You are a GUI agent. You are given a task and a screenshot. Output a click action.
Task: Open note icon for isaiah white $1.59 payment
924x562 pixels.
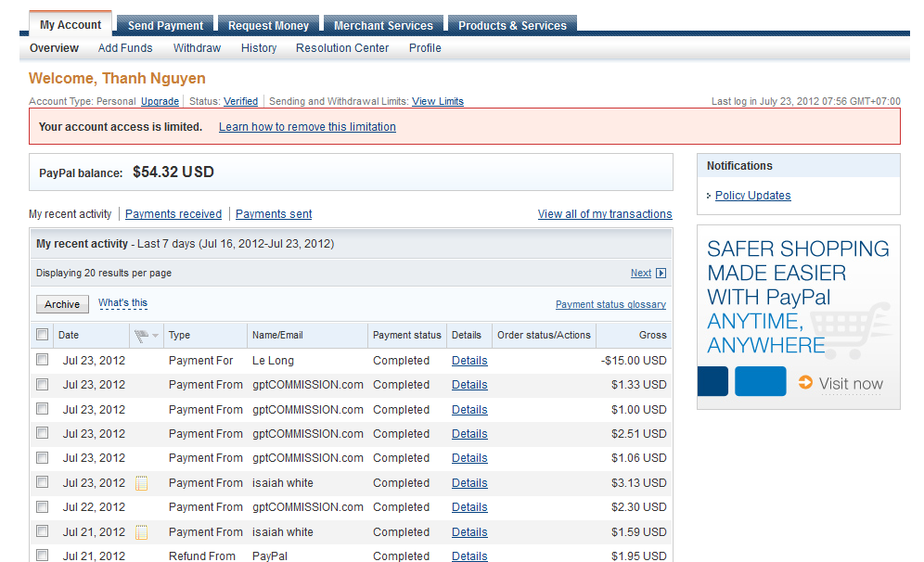point(141,532)
